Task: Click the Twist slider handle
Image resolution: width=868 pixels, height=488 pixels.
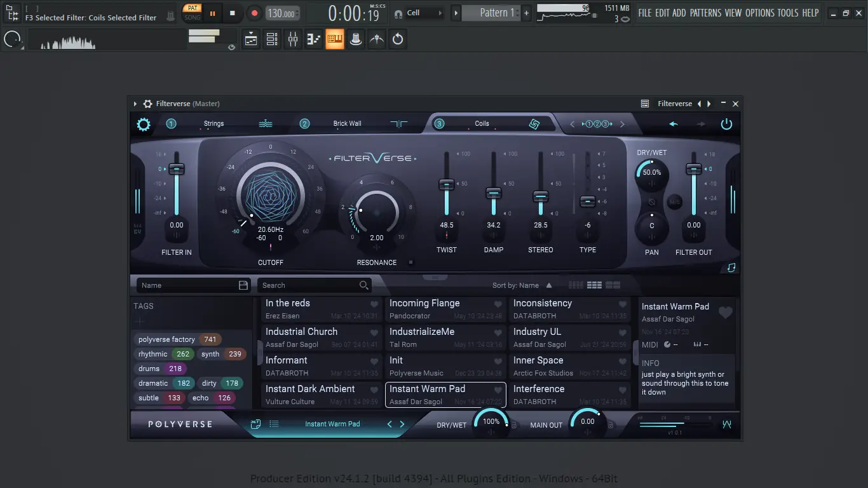Action: (x=447, y=184)
